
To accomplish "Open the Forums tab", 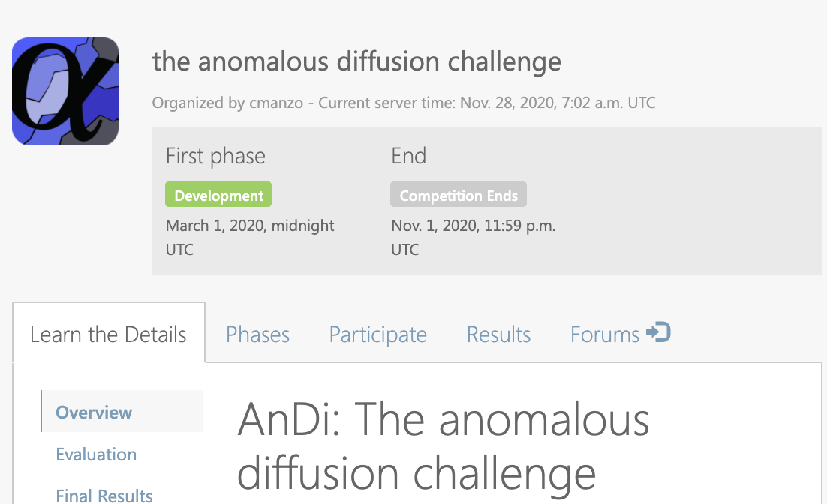I will 605,334.
